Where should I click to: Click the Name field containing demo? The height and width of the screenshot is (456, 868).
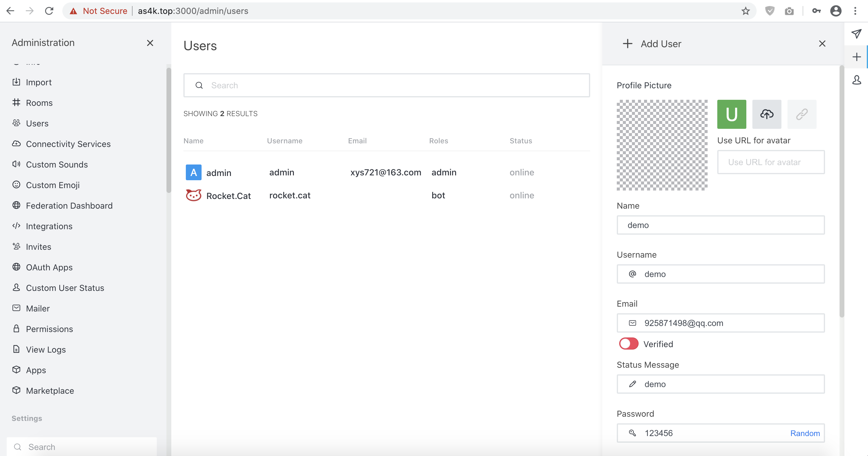click(720, 225)
